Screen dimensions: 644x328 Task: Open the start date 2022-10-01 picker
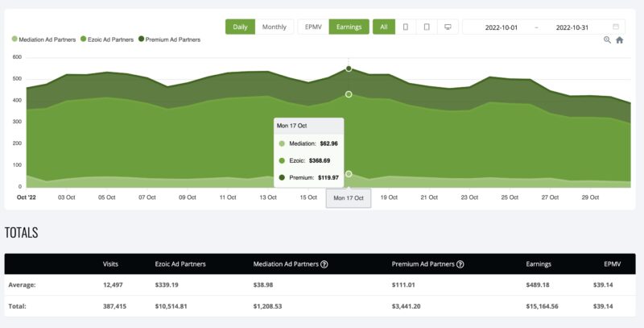point(502,27)
